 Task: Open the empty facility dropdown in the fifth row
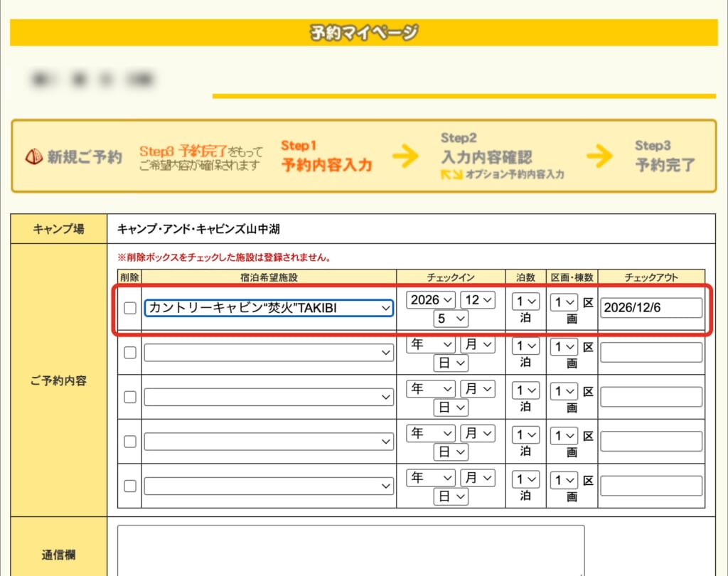point(269,486)
